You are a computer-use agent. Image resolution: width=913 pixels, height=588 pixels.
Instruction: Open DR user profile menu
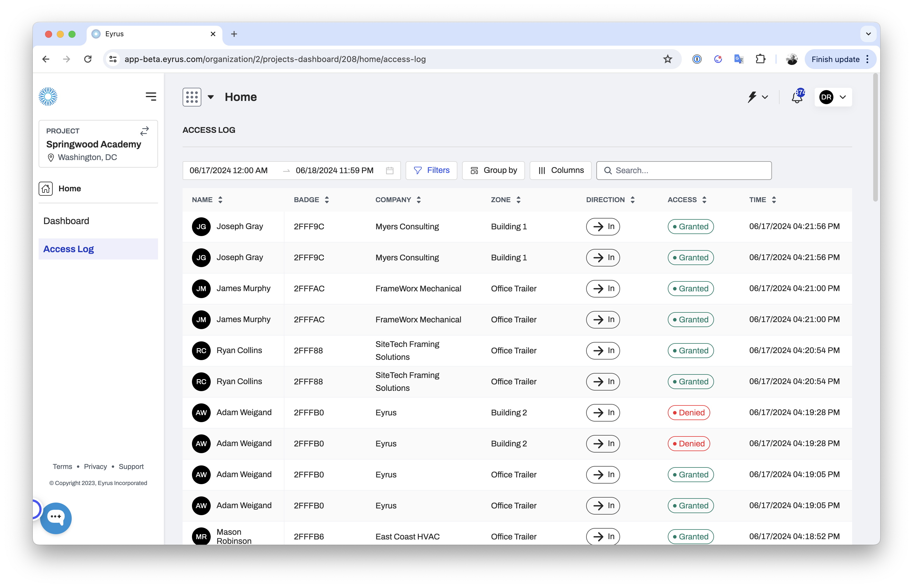pyautogui.click(x=833, y=97)
